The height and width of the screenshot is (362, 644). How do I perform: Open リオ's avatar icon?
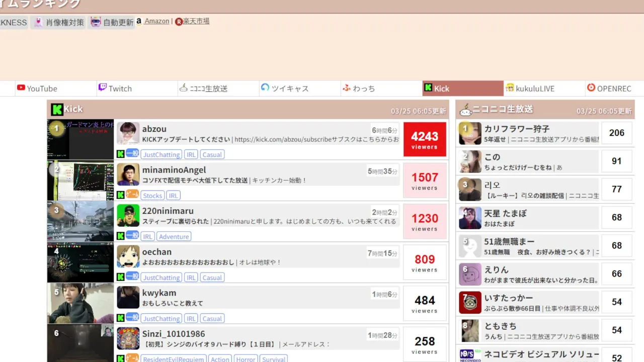pyautogui.click(x=470, y=190)
